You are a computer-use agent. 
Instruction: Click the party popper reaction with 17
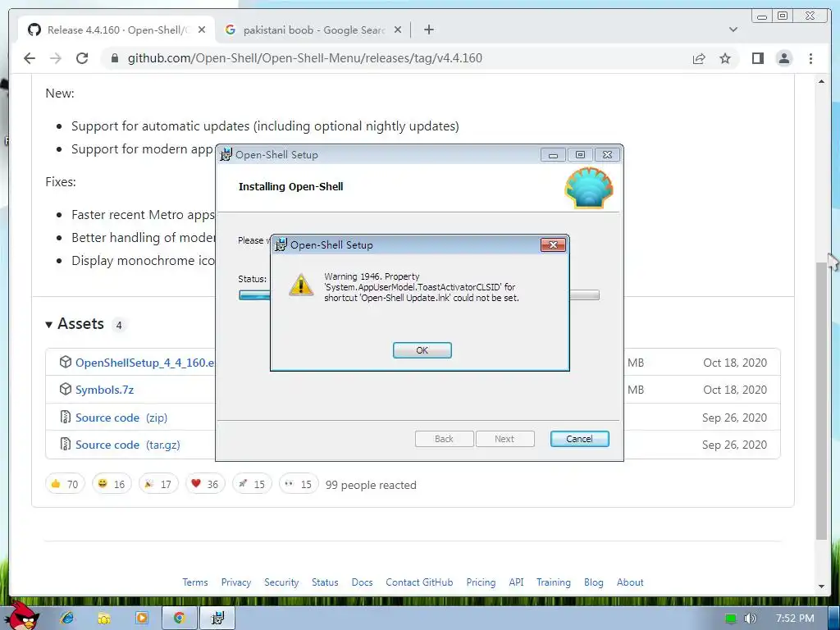158,484
